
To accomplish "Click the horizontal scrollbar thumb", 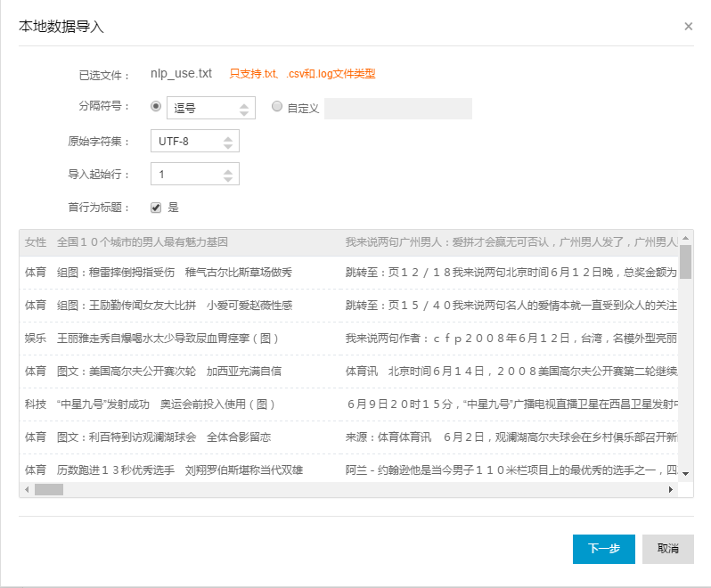I will point(48,489).
